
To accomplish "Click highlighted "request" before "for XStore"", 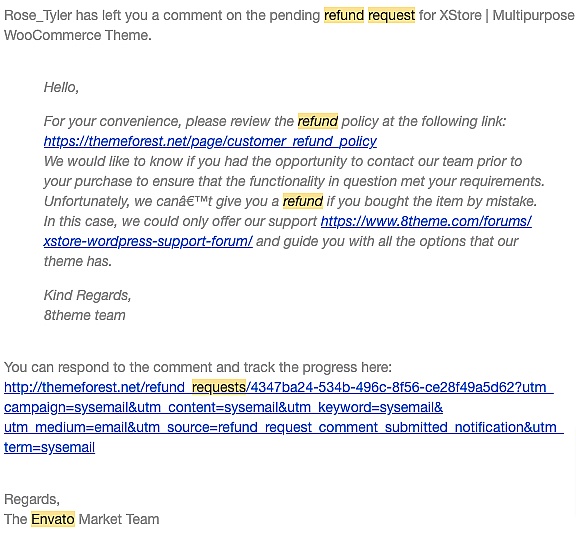I will (391, 15).
